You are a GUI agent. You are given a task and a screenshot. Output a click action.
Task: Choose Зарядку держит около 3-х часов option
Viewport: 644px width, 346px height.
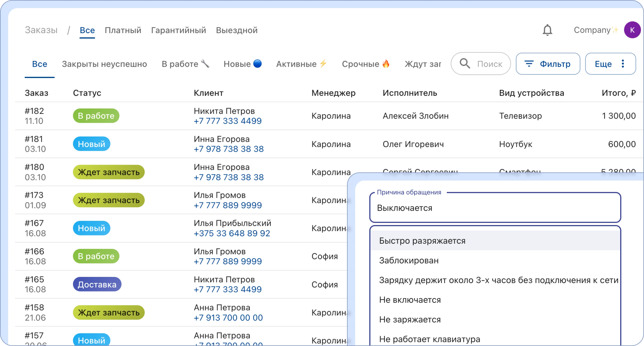click(495, 280)
